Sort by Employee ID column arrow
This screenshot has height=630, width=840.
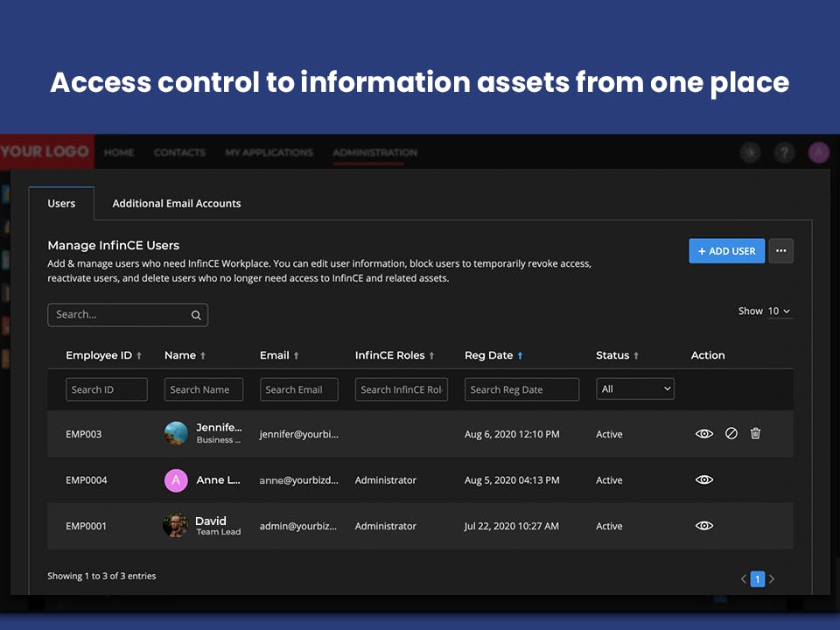(139, 356)
